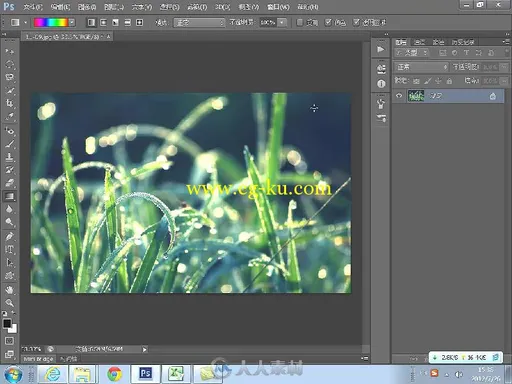Select the Brush tool
The height and width of the screenshot is (384, 512).
10,144
